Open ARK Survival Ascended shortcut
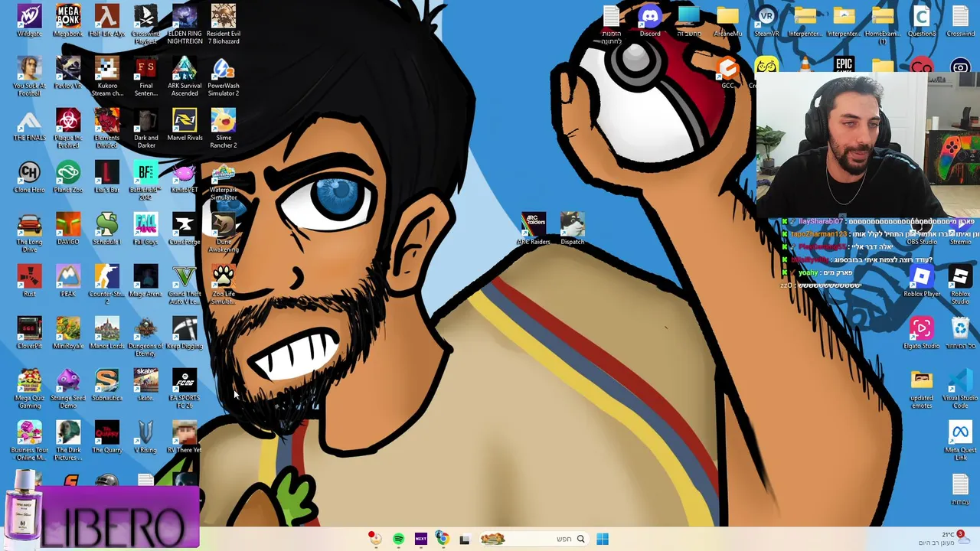This screenshot has height=551, width=980. coord(185,76)
